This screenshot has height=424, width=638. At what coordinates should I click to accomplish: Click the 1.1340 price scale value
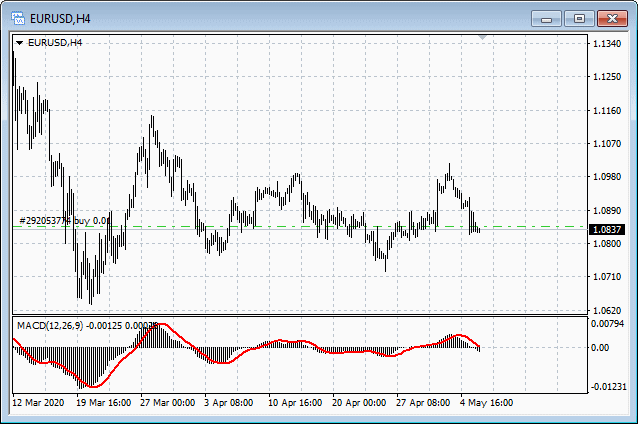click(607, 44)
